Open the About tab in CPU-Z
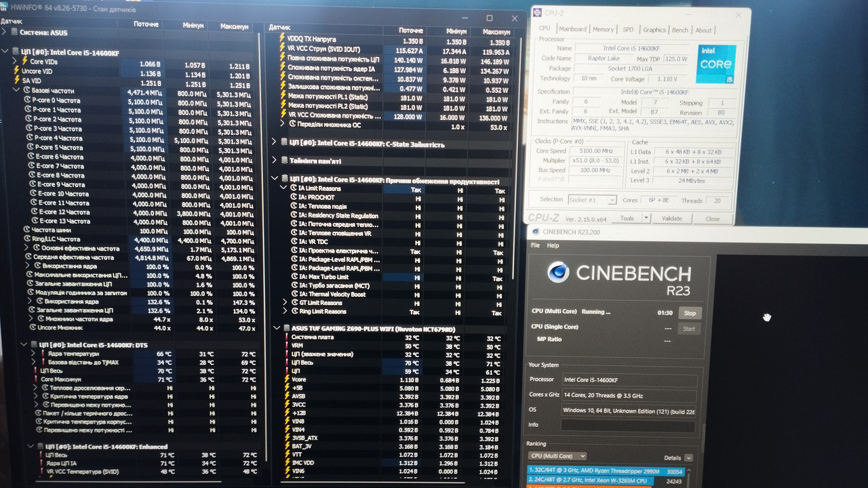This screenshot has width=868, height=488. click(703, 30)
